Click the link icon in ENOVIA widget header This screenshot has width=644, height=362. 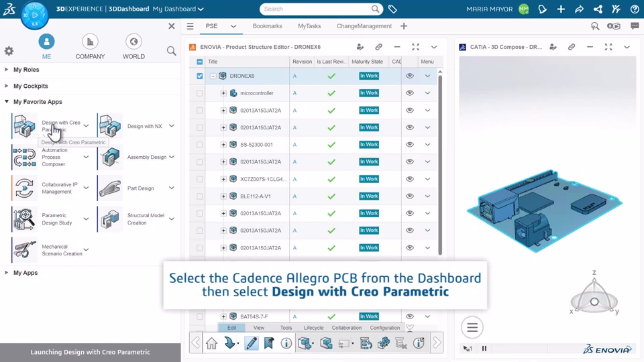378,47
